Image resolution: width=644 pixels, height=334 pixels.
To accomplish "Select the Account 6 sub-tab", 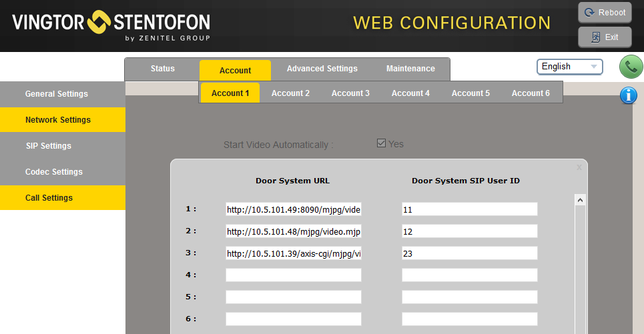I will pyautogui.click(x=531, y=93).
